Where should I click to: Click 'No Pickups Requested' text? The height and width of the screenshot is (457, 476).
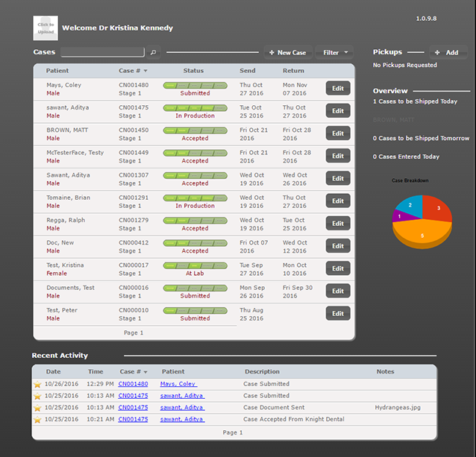(x=405, y=65)
